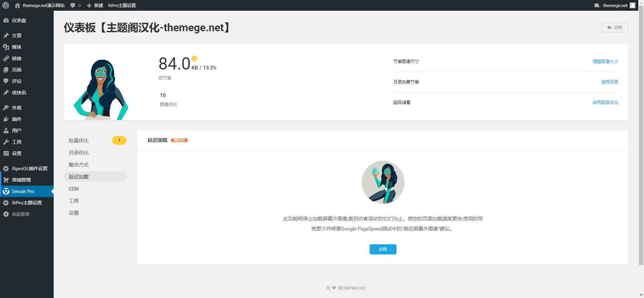Click the blue 启用 button
This screenshot has width=644, height=298.
point(383,249)
